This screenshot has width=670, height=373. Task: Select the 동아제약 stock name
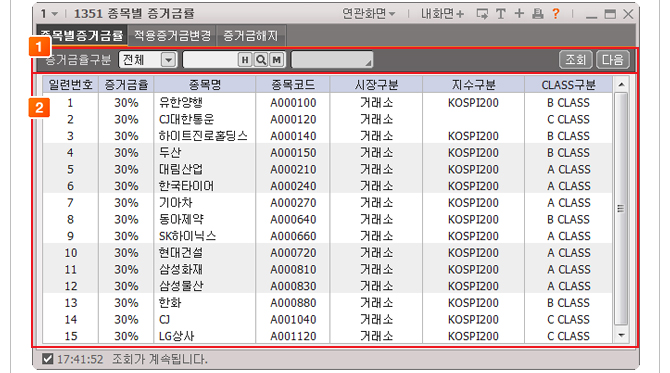click(x=181, y=219)
